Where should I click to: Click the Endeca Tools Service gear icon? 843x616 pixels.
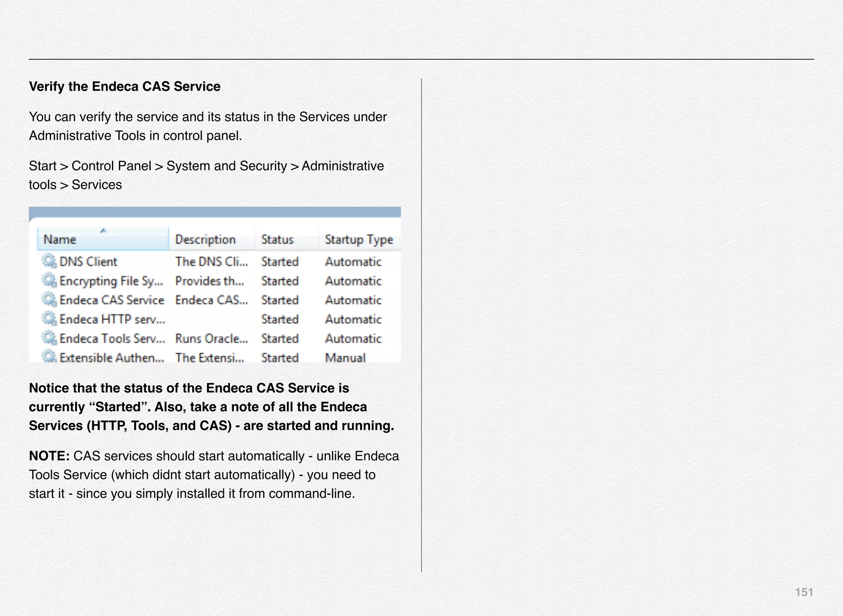pyautogui.click(x=49, y=338)
